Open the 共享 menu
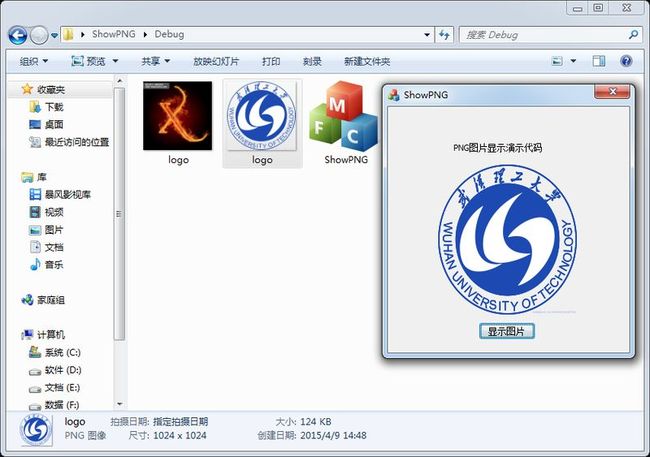Screen dimensions: 650x457 pyautogui.click(x=155, y=61)
